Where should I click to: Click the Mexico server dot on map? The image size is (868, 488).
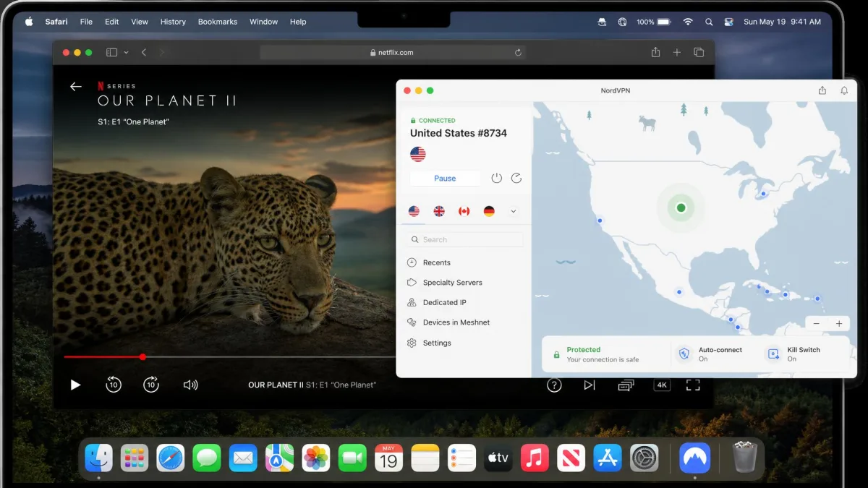point(679,291)
